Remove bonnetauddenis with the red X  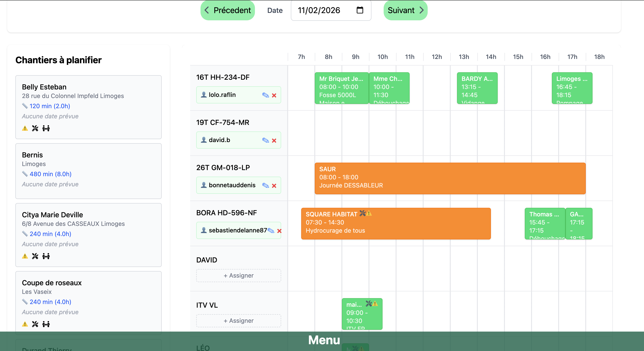[274, 185]
